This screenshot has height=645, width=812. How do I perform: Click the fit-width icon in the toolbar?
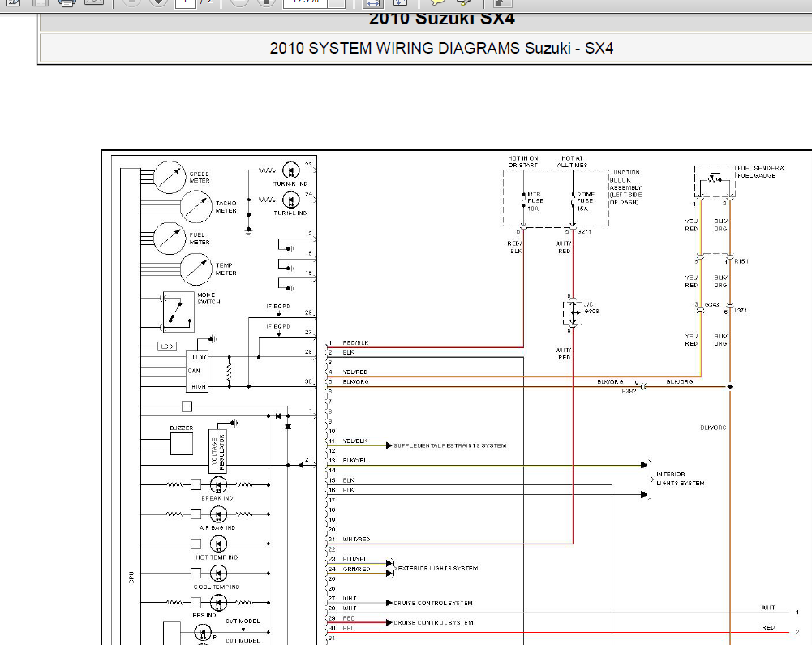[372, 2]
